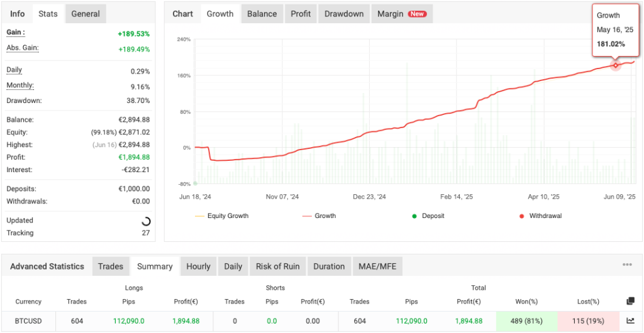Screen dimensions: 644x333
Task: Click the Jun 18, '24 axis date
Action: [196, 197]
